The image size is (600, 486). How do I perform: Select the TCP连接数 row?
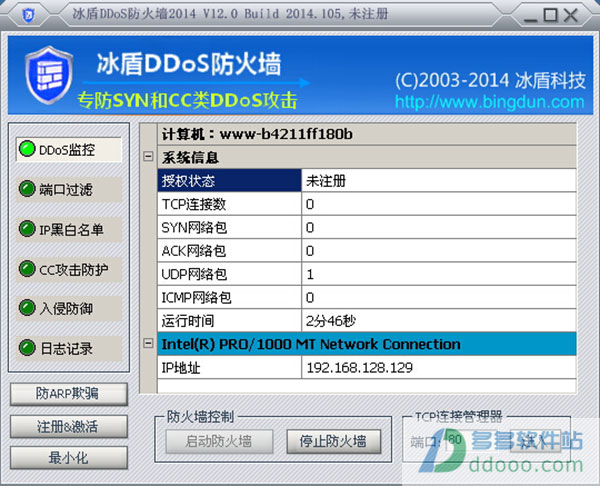pyautogui.click(x=367, y=204)
